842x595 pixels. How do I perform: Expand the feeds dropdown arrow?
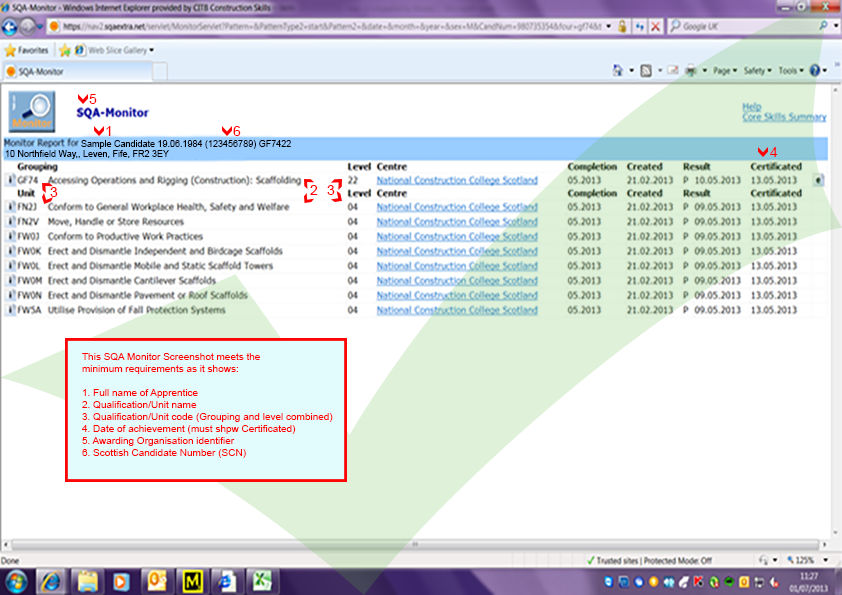(x=659, y=70)
